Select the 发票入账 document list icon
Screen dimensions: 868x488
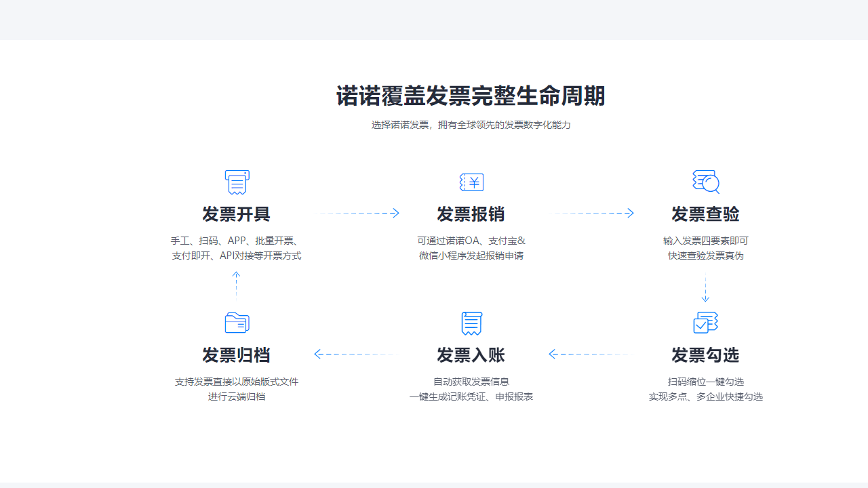471,323
